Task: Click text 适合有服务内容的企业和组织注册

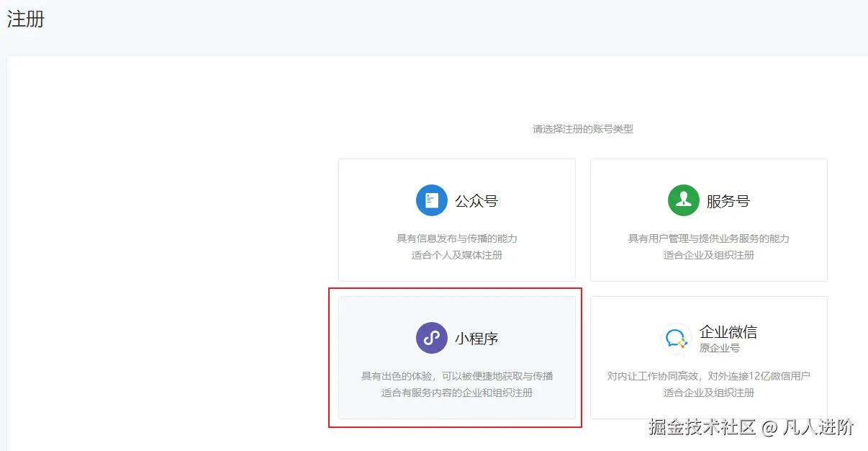Action: point(457,393)
